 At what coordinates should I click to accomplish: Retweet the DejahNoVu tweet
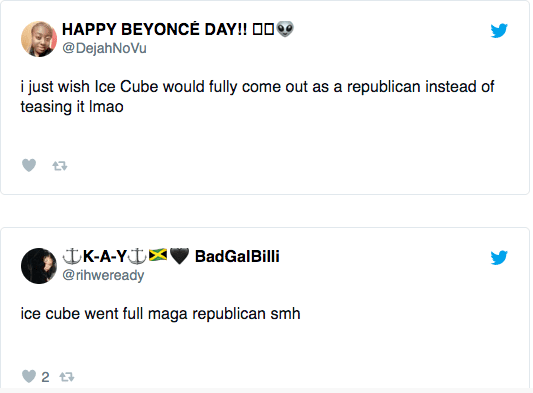point(60,166)
